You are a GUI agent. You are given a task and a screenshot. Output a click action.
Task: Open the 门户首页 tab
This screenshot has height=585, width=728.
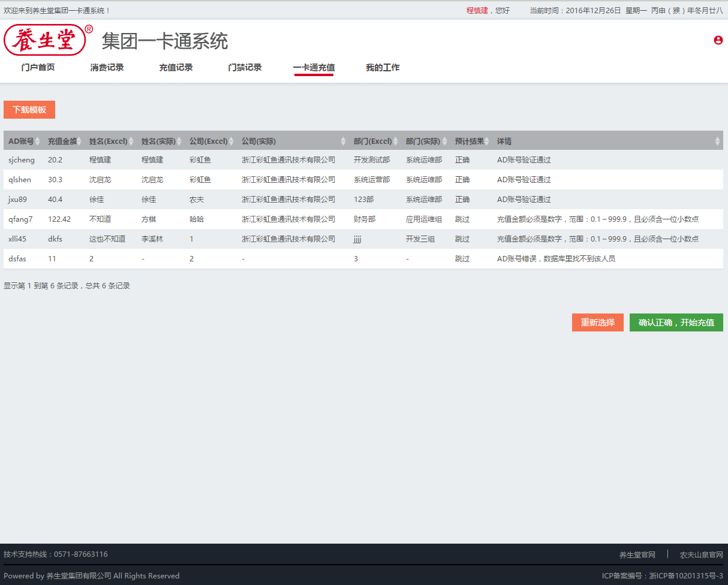[x=38, y=68]
